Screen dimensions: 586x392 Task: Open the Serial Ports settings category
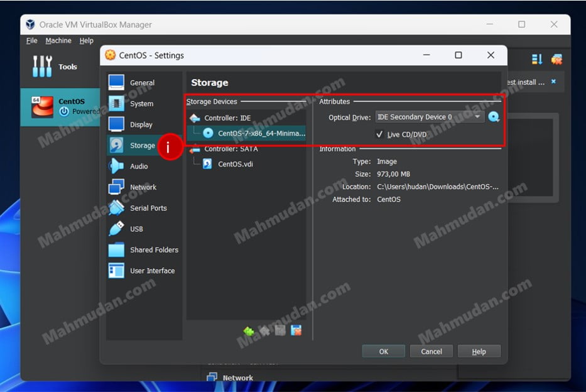(143, 208)
